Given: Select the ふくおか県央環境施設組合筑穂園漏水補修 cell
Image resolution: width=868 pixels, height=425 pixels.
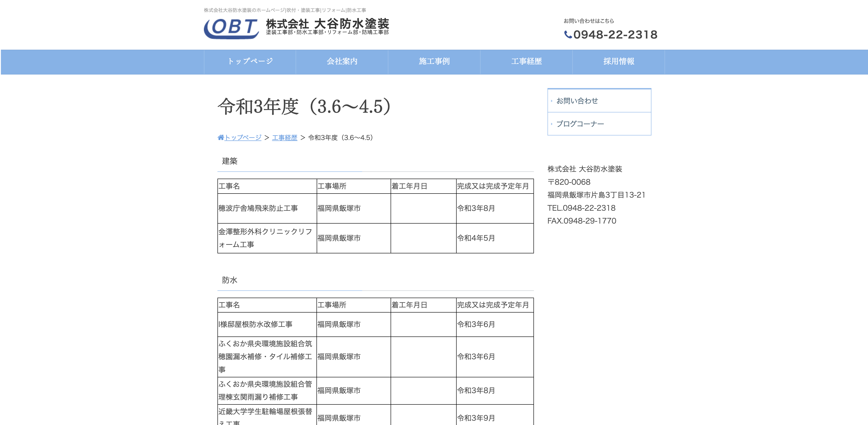Looking at the screenshot, I should click(267, 357).
